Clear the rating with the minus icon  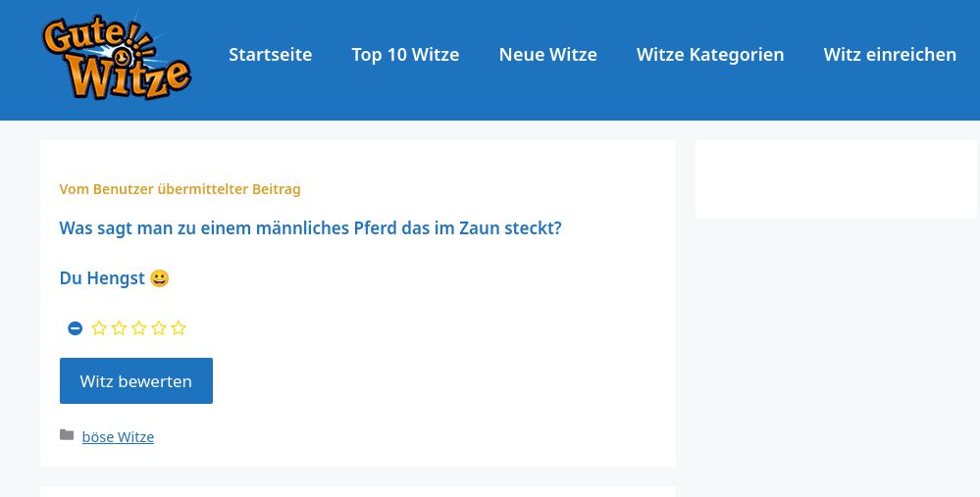75,328
